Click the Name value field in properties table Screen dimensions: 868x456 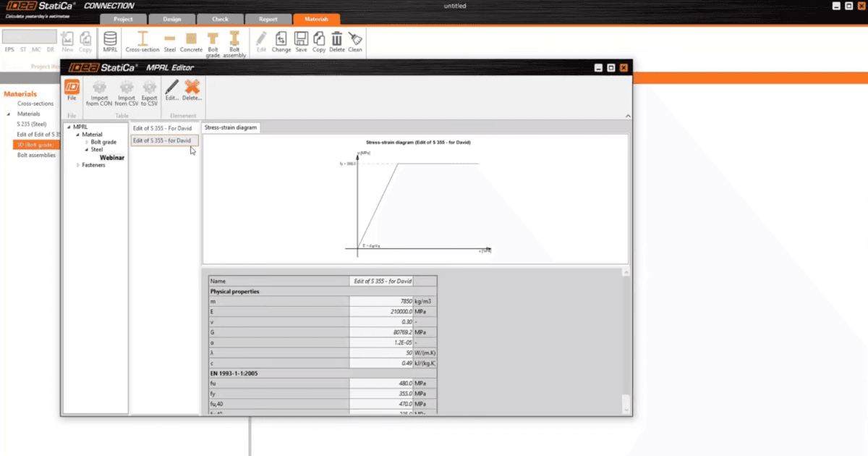381,281
